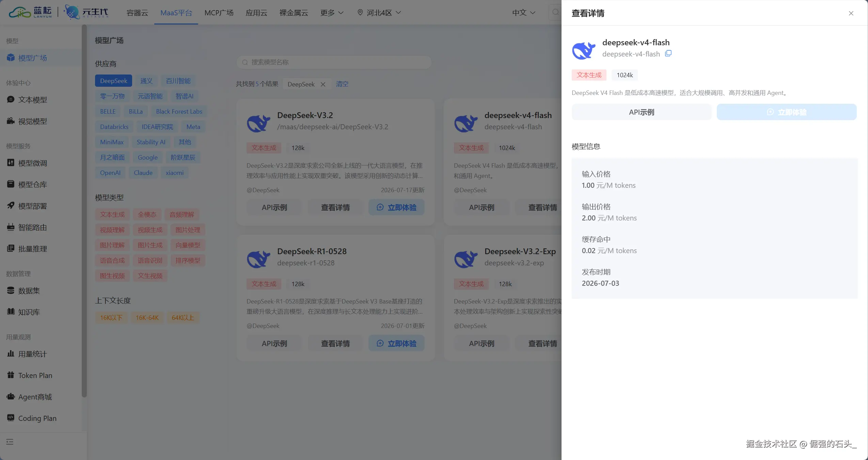Click the 河北4区 location pin icon
The width and height of the screenshot is (868, 460).
[x=360, y=13]
